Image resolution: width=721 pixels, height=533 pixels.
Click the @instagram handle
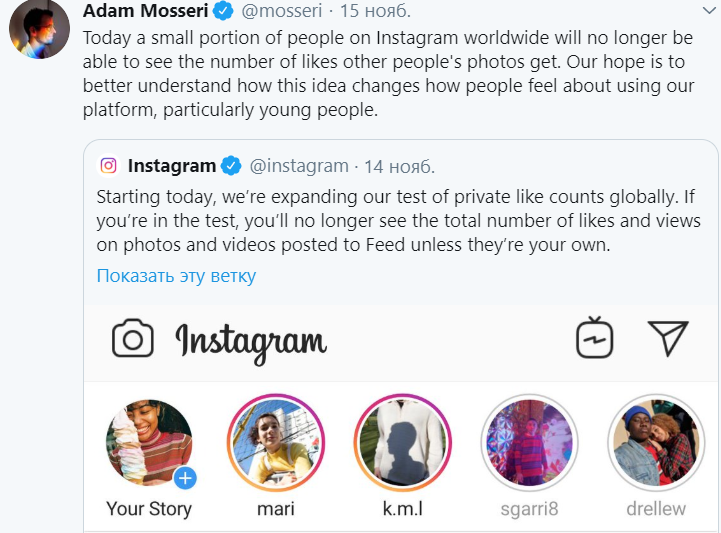pos(299,165)
